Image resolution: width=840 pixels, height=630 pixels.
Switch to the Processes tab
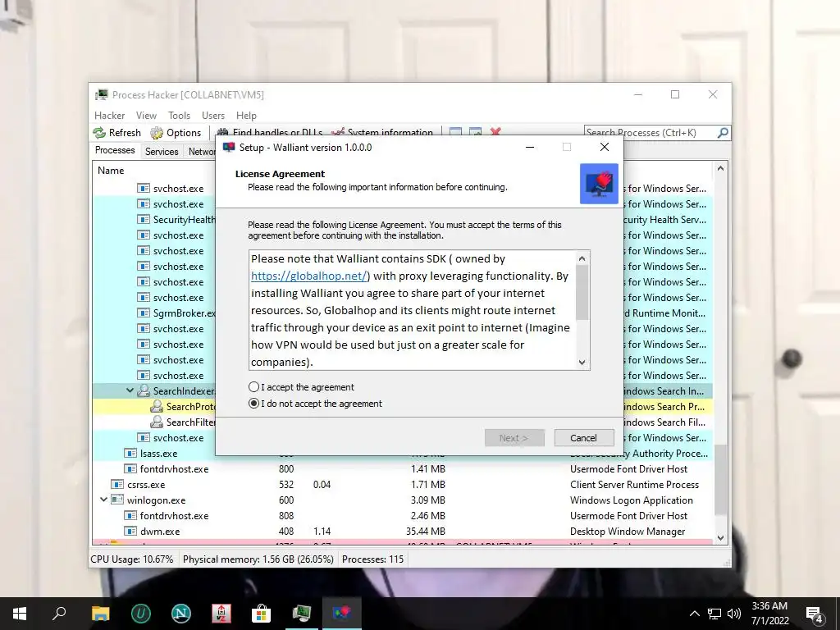pyautogui.click(x=115, y=150)
